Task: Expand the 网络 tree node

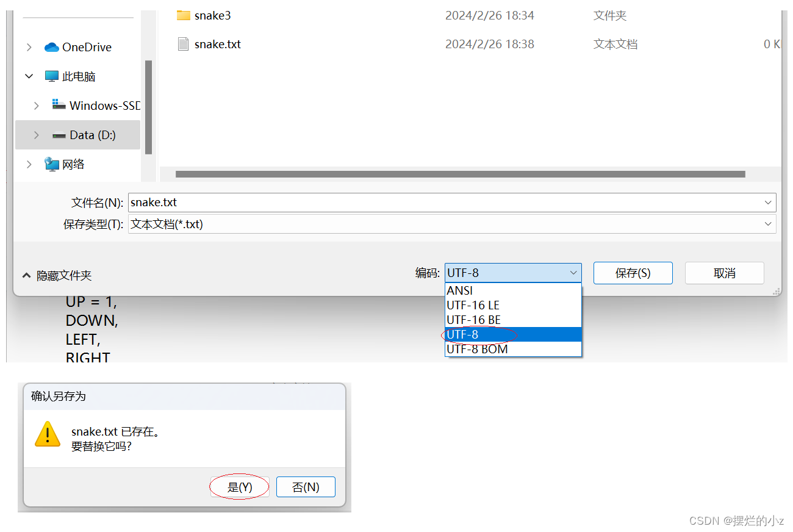Action: point(29,164)
